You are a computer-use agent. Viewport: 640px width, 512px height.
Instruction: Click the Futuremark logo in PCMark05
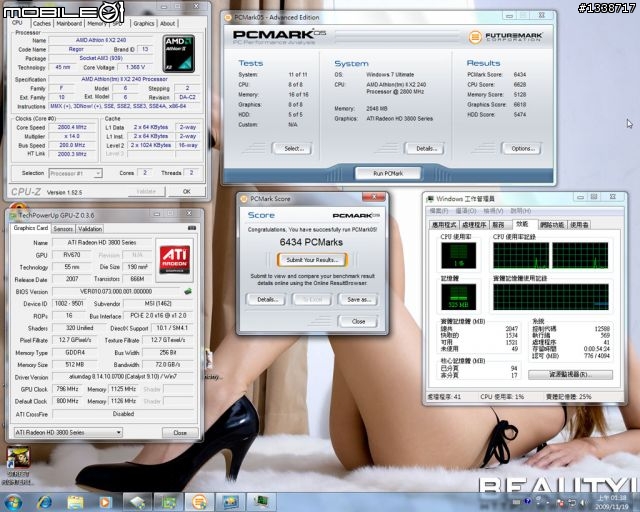(505, 38)
